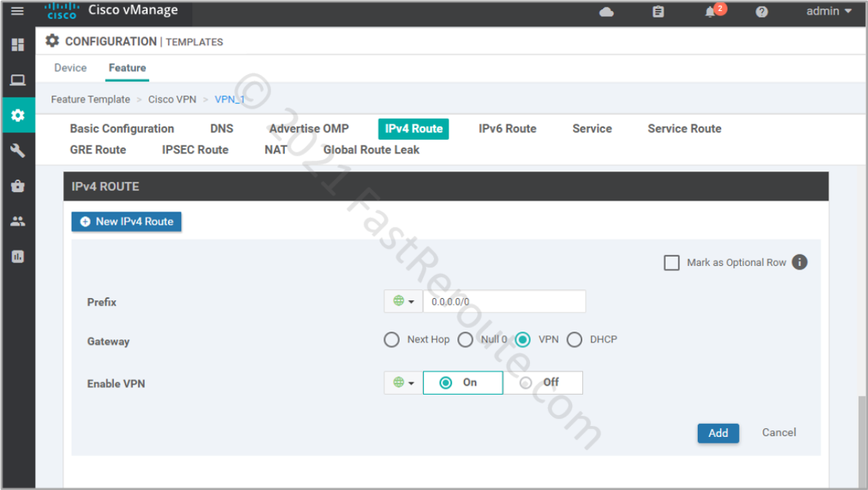Jump to the DNS section
The image size is (868, 490).
point(222,129)
